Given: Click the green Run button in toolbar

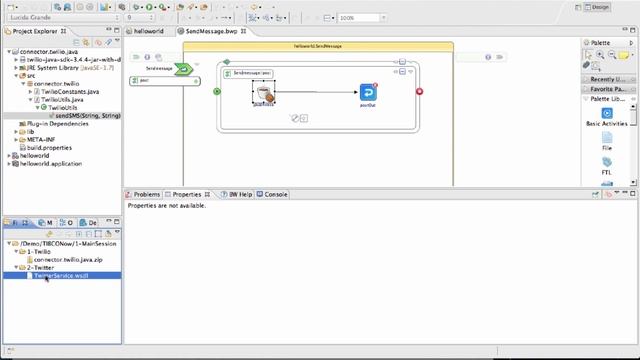Looking at the screenshot, I should coord(149,7).
